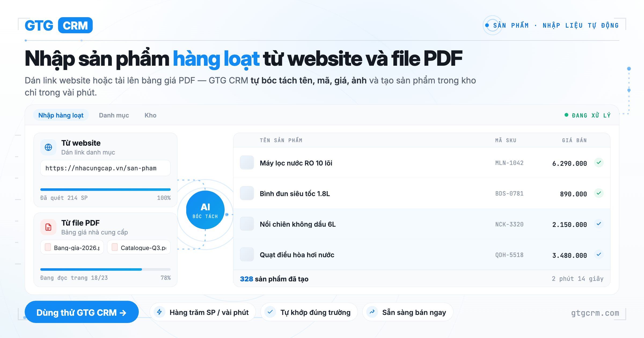Click the Sẵn sàng bán ngay chip
This screenshot has height=338, width=644.
point(408,312)
